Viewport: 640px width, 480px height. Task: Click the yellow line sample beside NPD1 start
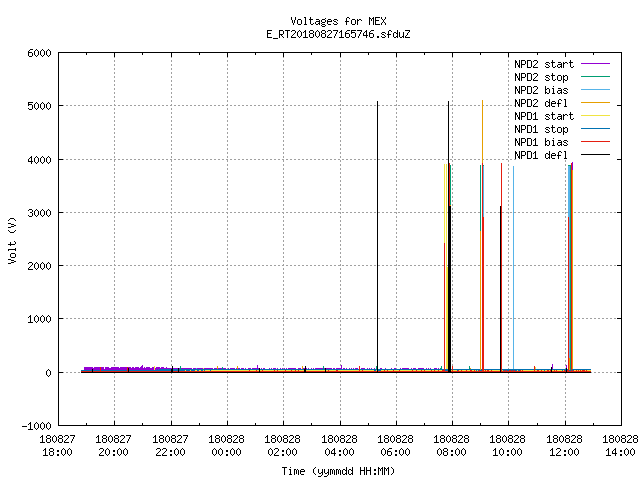(596, 116)
